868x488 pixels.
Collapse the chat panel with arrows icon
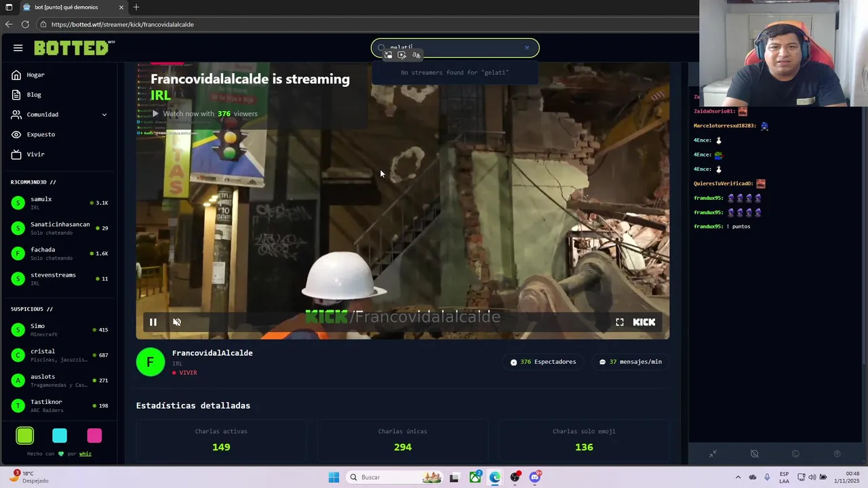(713, 454)
